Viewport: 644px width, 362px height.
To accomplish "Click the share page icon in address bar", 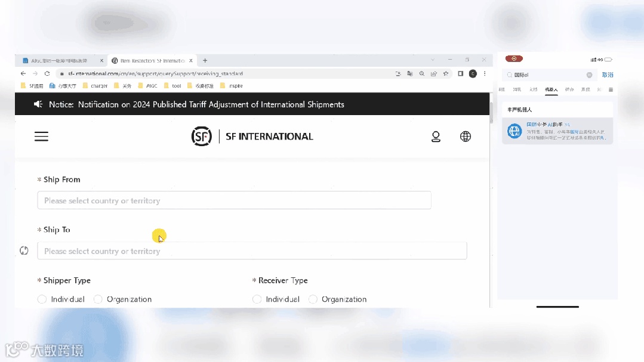I will [434, 73].
